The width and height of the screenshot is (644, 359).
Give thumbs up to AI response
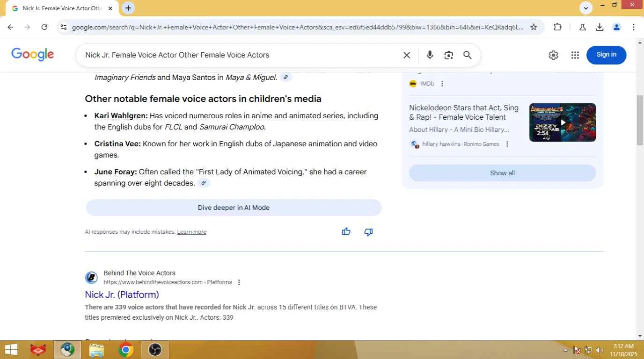[346, 232]
